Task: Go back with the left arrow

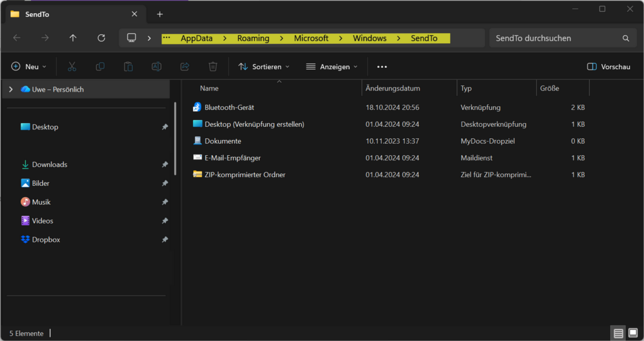Action: pyautogui.click(x=17, y=38)
